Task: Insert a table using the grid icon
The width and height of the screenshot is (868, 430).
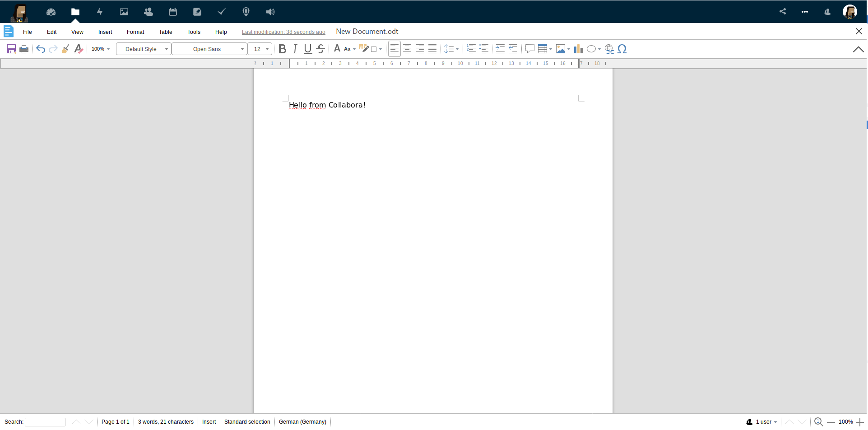Action: click(x=543, y=49)
